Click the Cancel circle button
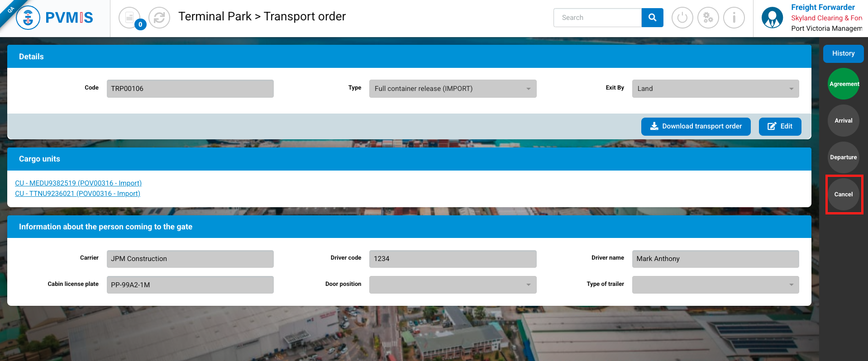Screen dimensions: 868x361 point(843,195)
